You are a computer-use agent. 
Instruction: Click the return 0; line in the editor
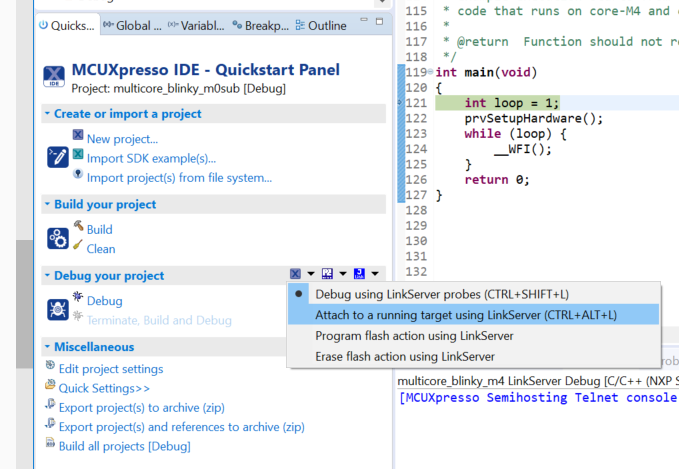click(x=497, y=180)
